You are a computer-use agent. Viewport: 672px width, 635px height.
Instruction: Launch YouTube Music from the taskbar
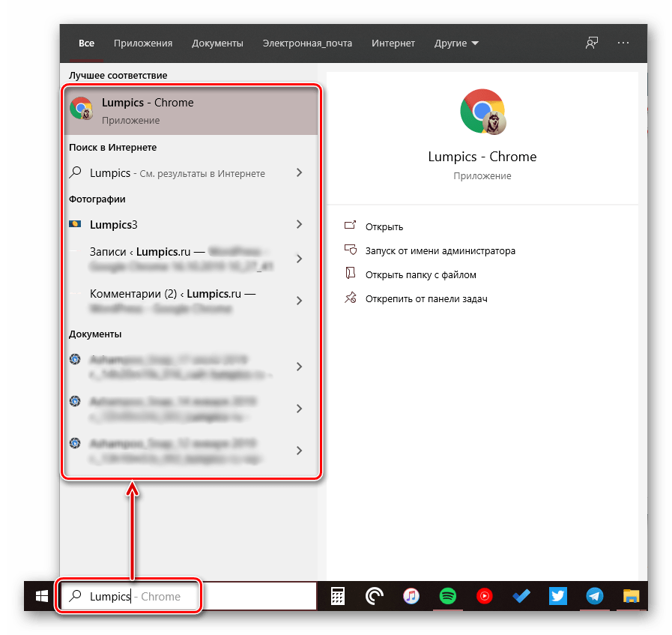click(x=485, y=597)
